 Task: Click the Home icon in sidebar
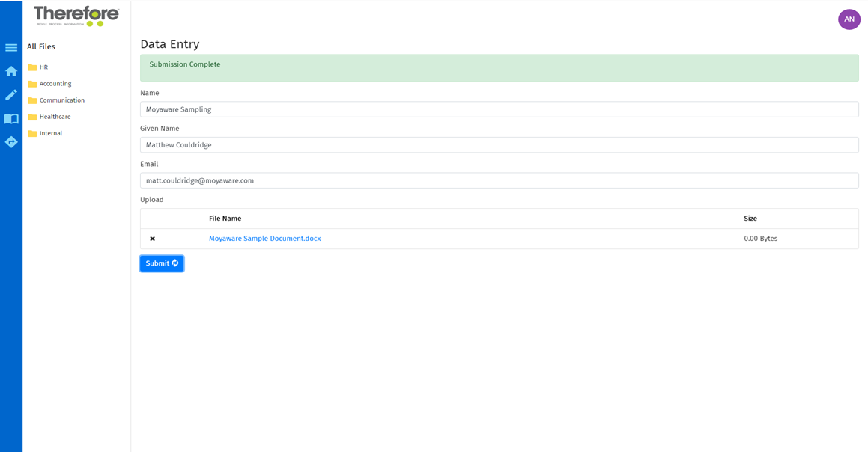(11, 70)
